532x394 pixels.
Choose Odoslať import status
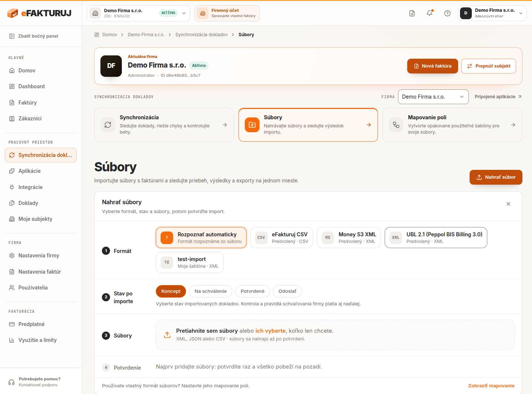287,291
